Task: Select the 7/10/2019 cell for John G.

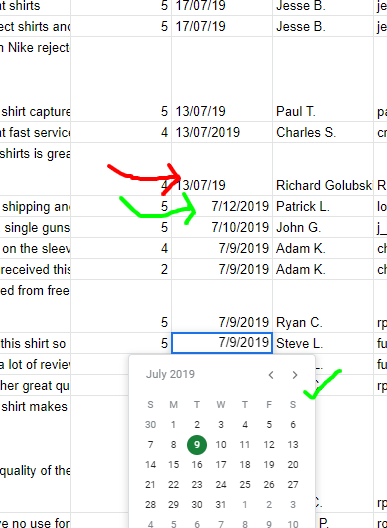Action: pyautogui.click(x=222, y=227)
